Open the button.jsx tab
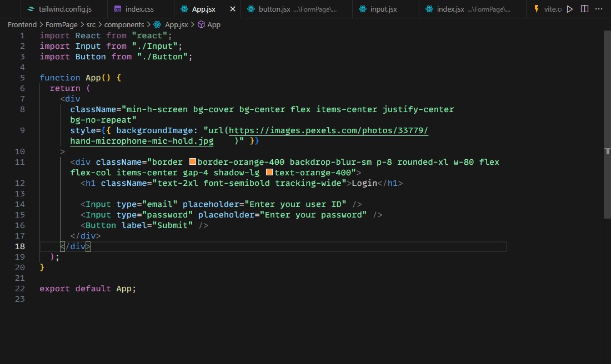Viewport: 611px width, 364px height. coord(297,9)
